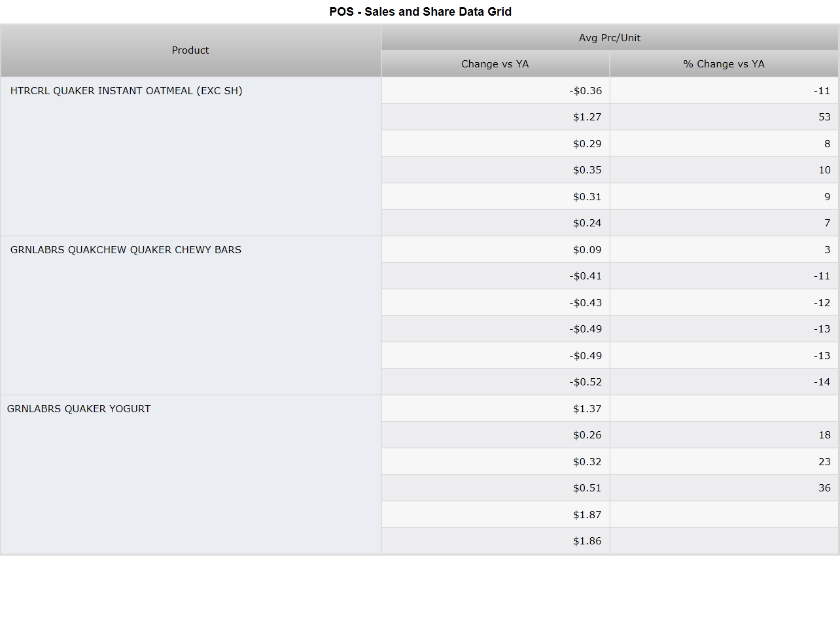840x619 pixels.
Task: Select the 7 percent change cell
Action: 724,223
